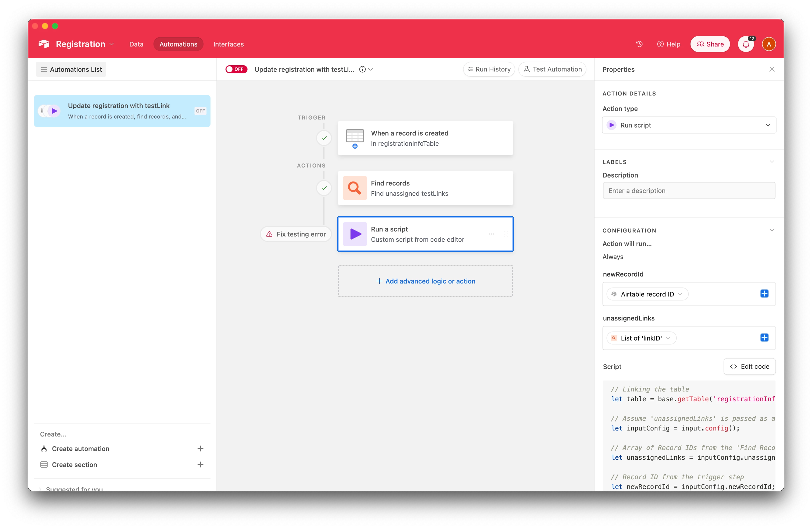Click the Description input field
This screenshot has height=528, width=812.
(689, 191)
